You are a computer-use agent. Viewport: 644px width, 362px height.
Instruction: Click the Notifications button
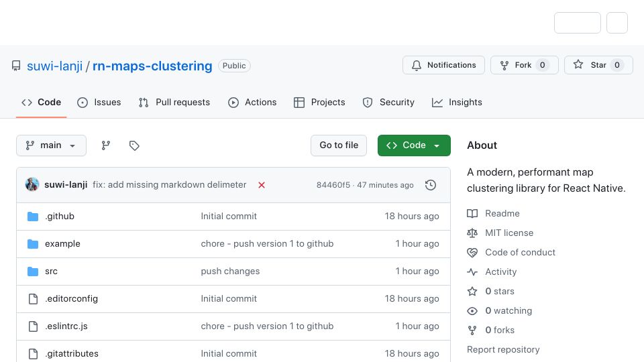coord(443,65)
